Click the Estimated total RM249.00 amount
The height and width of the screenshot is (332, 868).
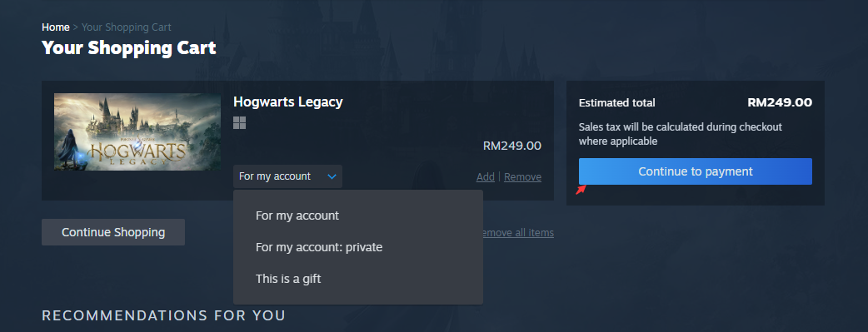[780, 102]
